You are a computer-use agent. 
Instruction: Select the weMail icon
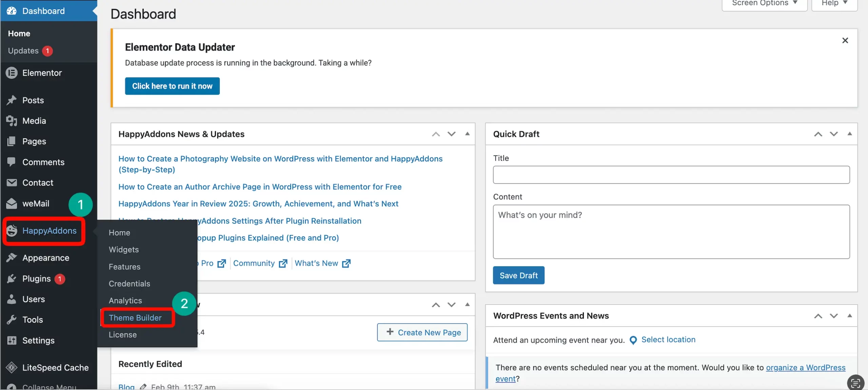12,204
